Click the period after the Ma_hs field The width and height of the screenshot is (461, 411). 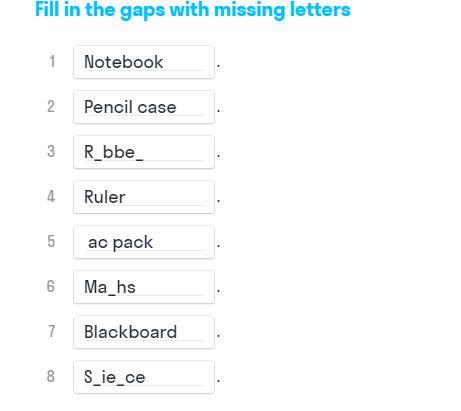pos(218,292)
